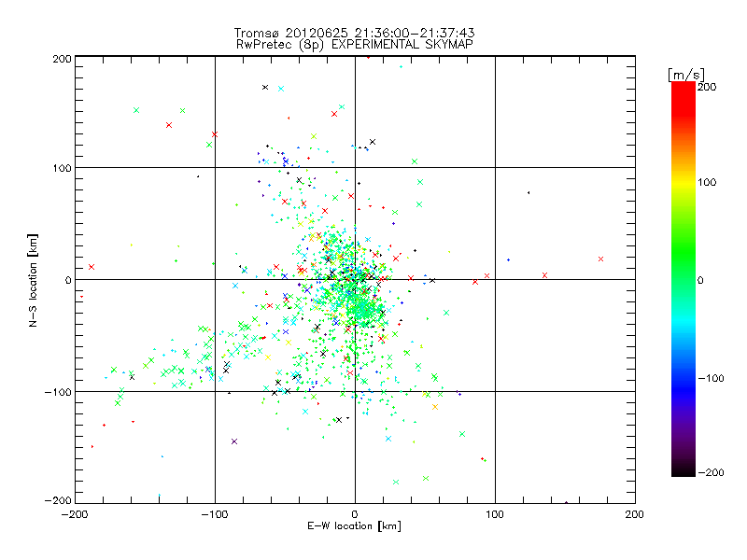Click the rightmost red X marker in the skymap
This screenshot has height=560, width=747.
point(600,259)
